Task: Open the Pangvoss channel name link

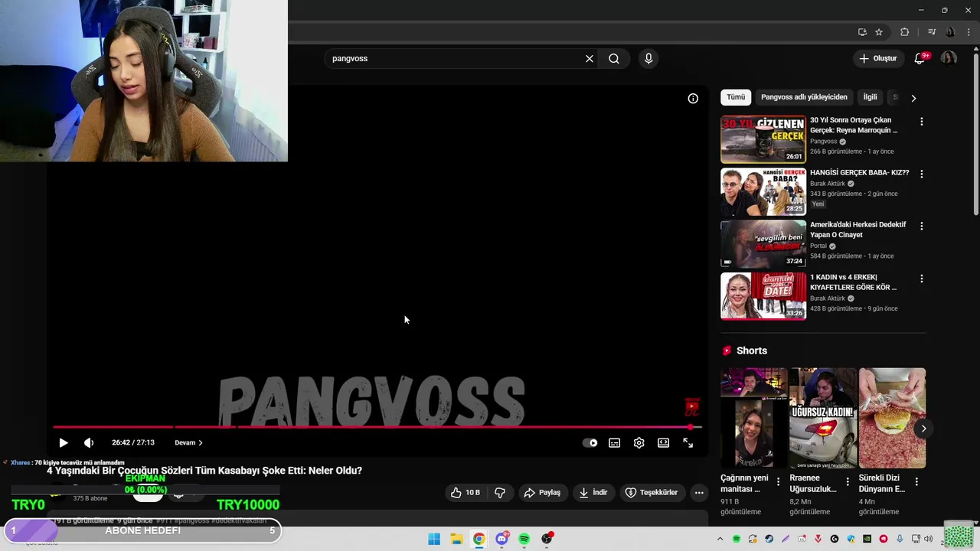Action: pos(824,142)
